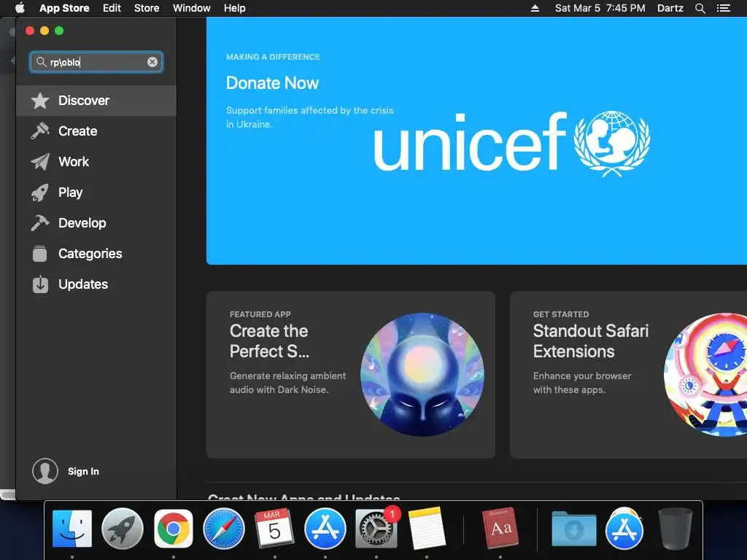Click the Donate Now headline

coord(273,83)
